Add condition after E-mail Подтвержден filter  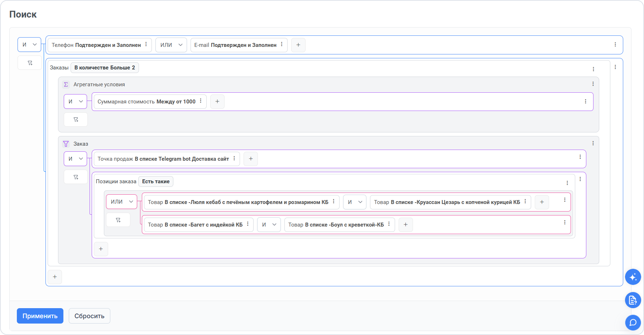(298, 45)
